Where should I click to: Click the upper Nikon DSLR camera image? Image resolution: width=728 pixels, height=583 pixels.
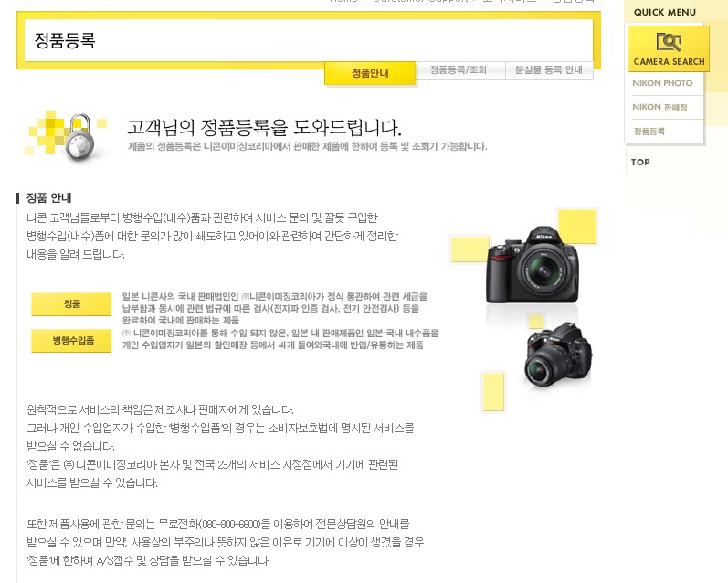pos(533,264)
